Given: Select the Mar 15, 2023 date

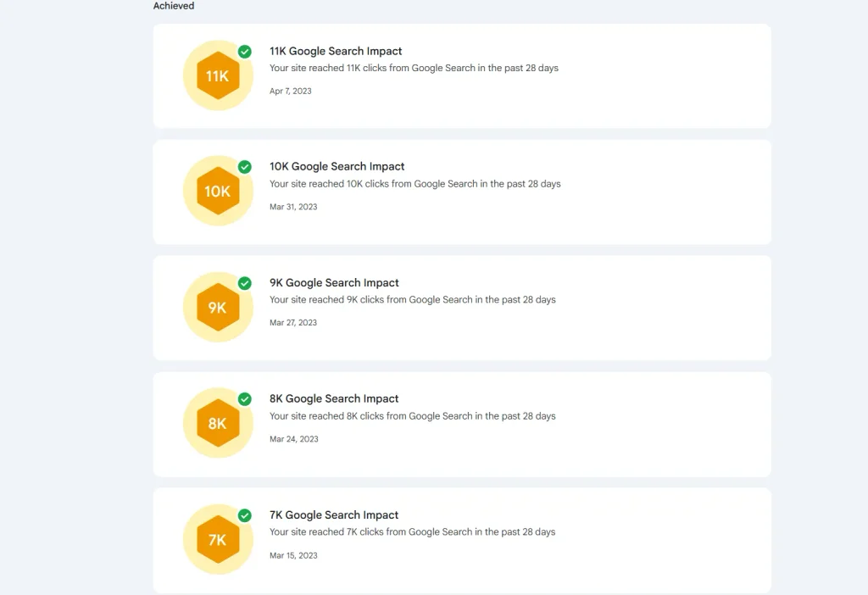Looking at the screenshot, I should (x=293, y=555).
